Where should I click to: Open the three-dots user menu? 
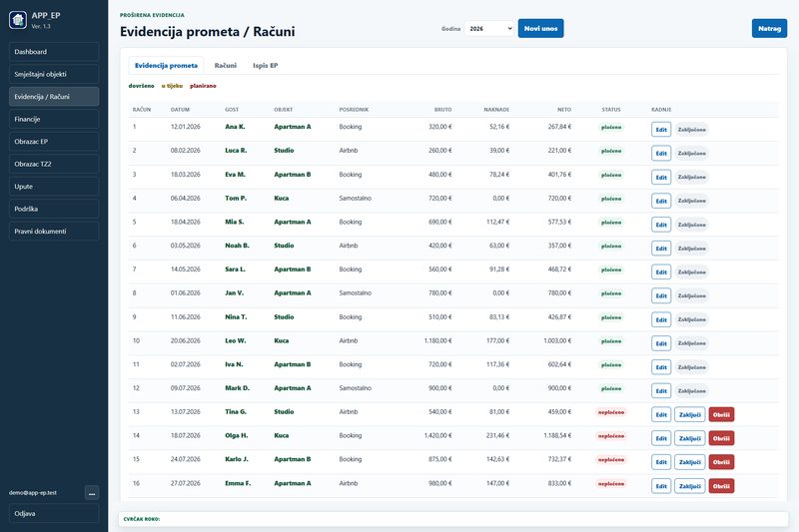point(92,493)
